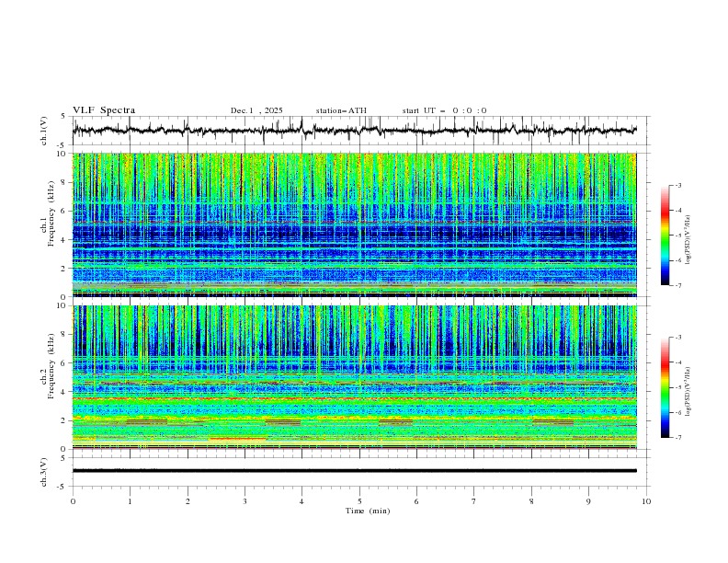Click the "station=ATH" header text
This screenshot has height=563, width=728.
(341, 110)
